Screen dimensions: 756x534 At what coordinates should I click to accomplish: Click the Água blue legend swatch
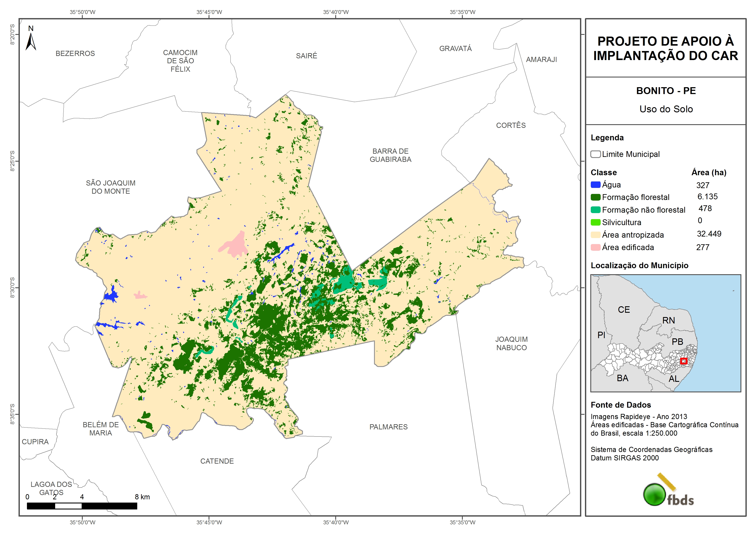[595, 185]
